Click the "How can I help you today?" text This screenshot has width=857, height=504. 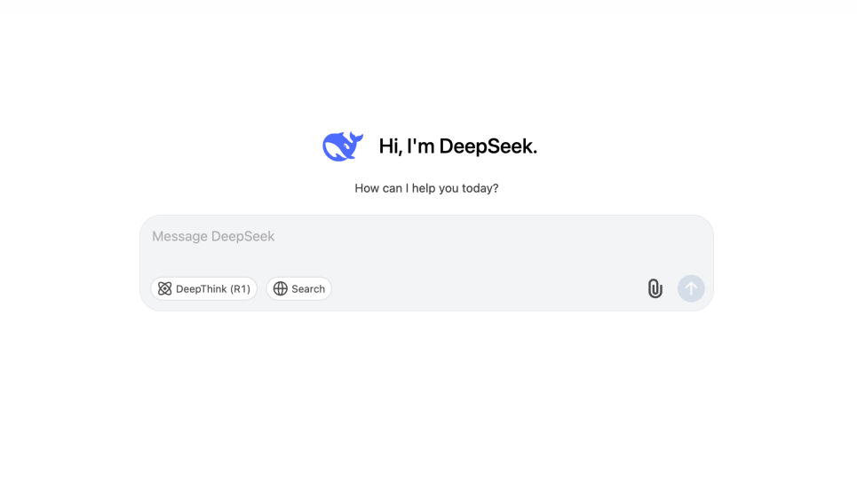point(426,188)
